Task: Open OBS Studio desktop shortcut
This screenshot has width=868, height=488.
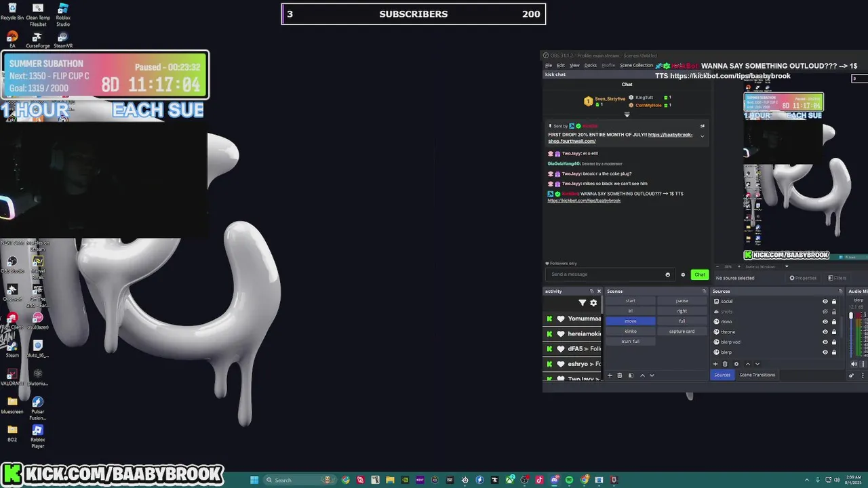Action: pos(12,264)
